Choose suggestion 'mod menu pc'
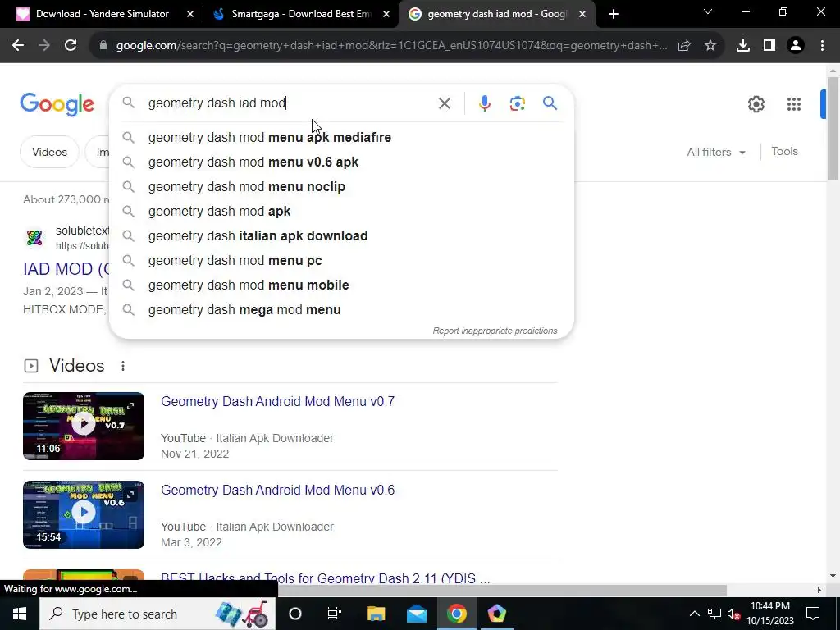Image resolution: width=840 pixels, height=630 pixels. point(342,261)
